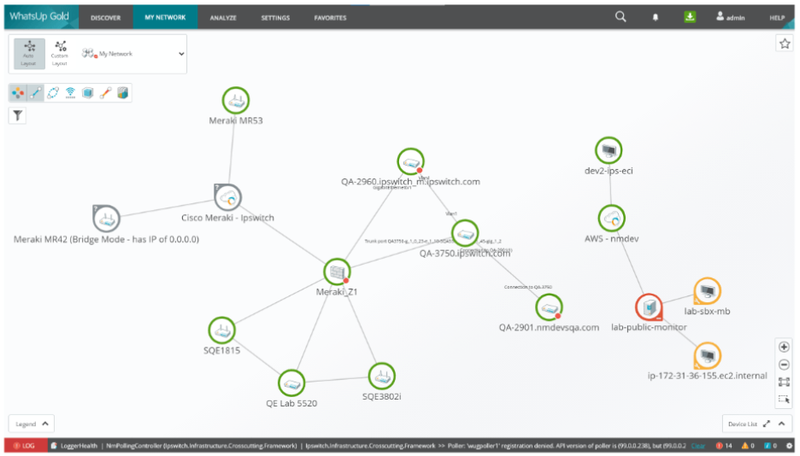This screenshot has height=456, width=800.
Task: Toggle the red-orange link utilization overlay
Action: (x=105, y=93)
